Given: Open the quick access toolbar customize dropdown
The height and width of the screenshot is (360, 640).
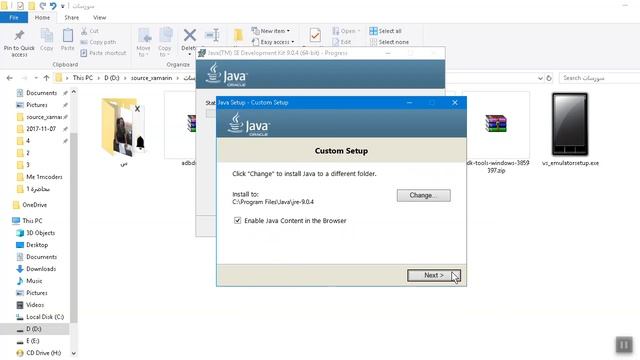Looking at the screenshot, I should (x=62, y=6).
